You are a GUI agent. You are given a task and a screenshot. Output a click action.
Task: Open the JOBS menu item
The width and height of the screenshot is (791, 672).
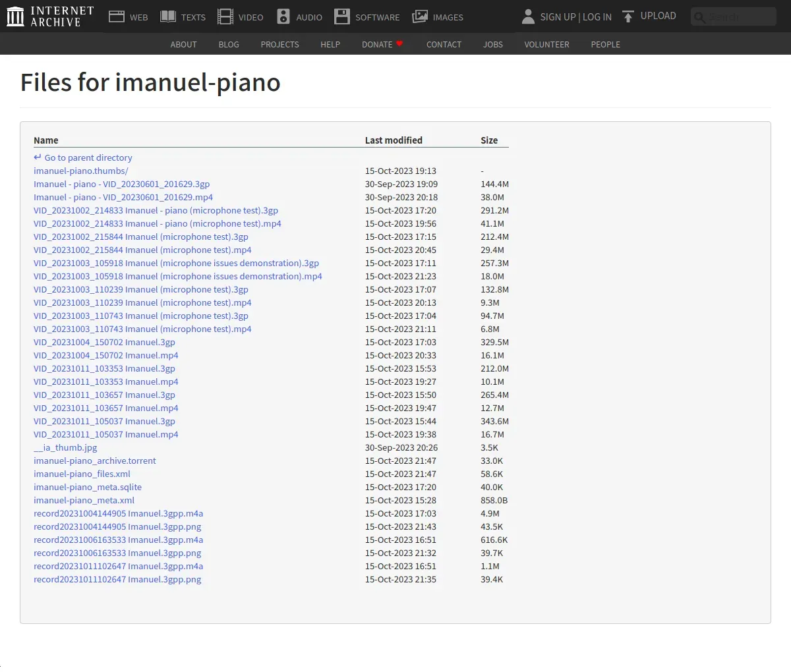pyautogui.click(x=493, y=44)
